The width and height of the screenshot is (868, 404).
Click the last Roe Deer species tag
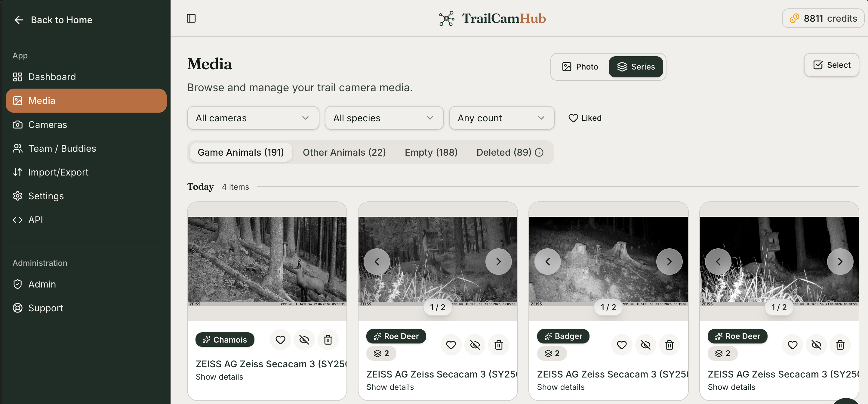coord(737,336)
